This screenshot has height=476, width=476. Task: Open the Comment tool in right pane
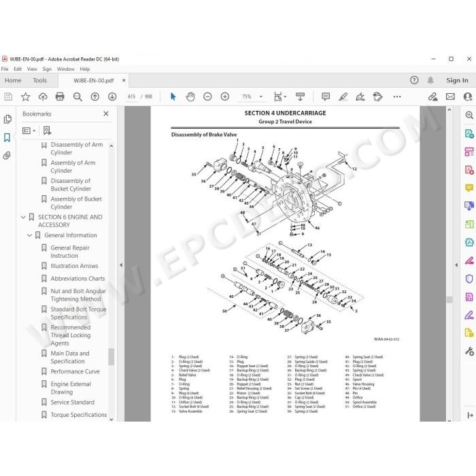click(469, 188)
